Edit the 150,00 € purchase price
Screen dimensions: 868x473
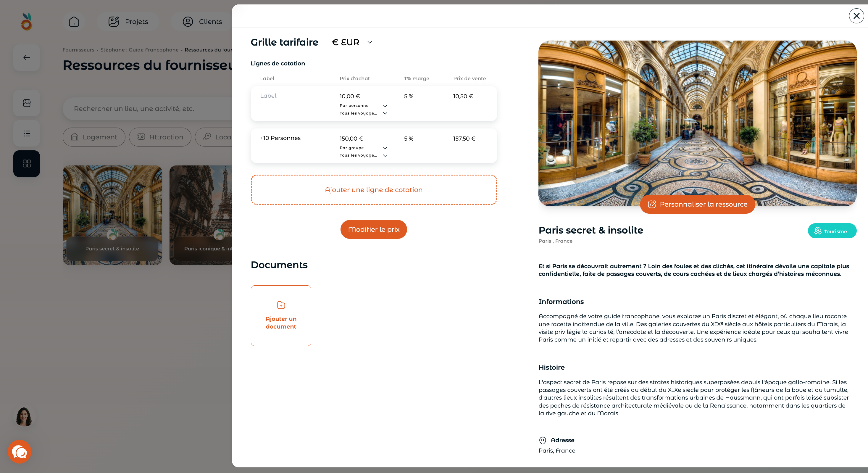[x=351, y=139]
